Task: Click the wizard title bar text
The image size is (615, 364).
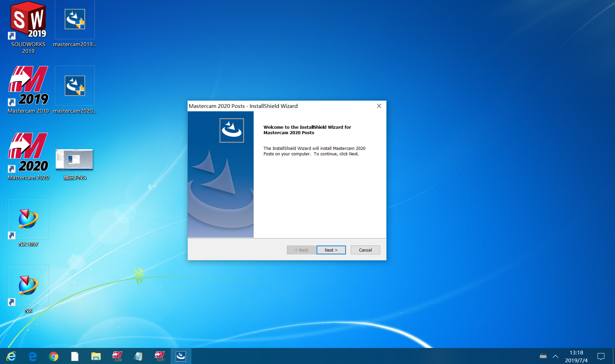Action: tap(243, 106)
